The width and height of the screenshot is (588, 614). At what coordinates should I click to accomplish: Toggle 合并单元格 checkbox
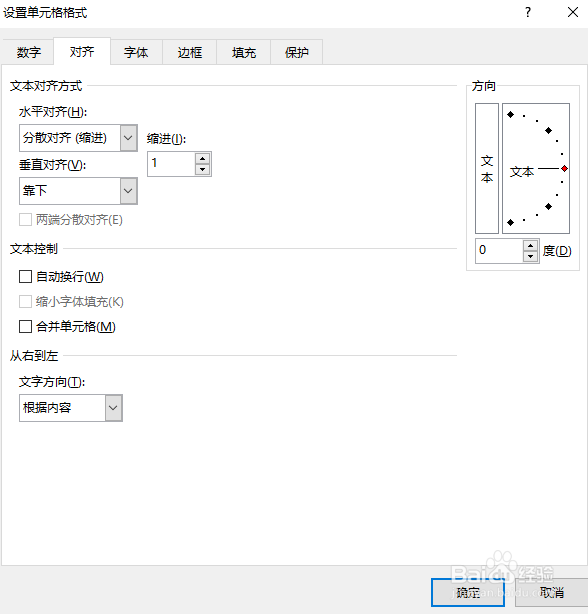(25, 326)
